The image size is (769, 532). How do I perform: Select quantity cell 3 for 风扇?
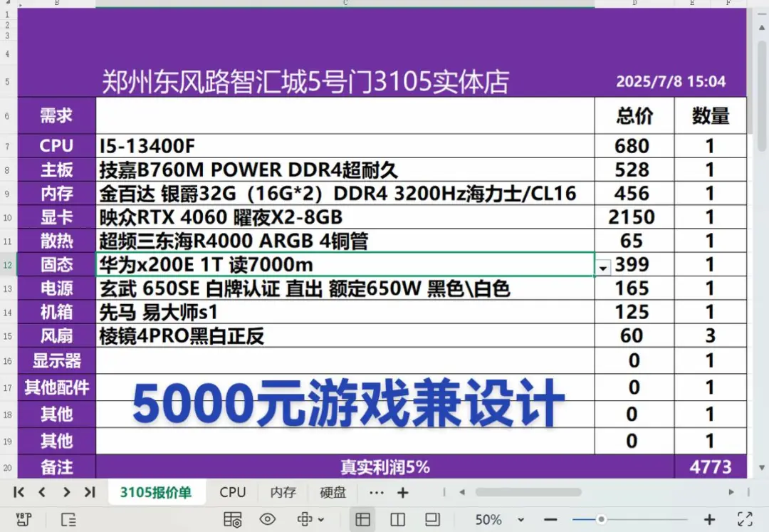click(x=711, y=336)
